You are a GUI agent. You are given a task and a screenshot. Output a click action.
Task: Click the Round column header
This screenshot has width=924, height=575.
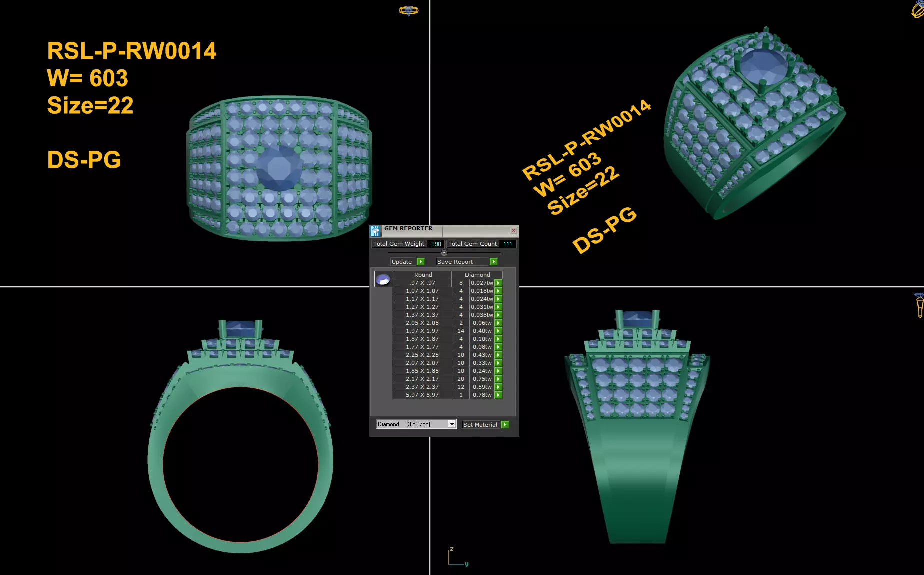[x=423, y=275]
